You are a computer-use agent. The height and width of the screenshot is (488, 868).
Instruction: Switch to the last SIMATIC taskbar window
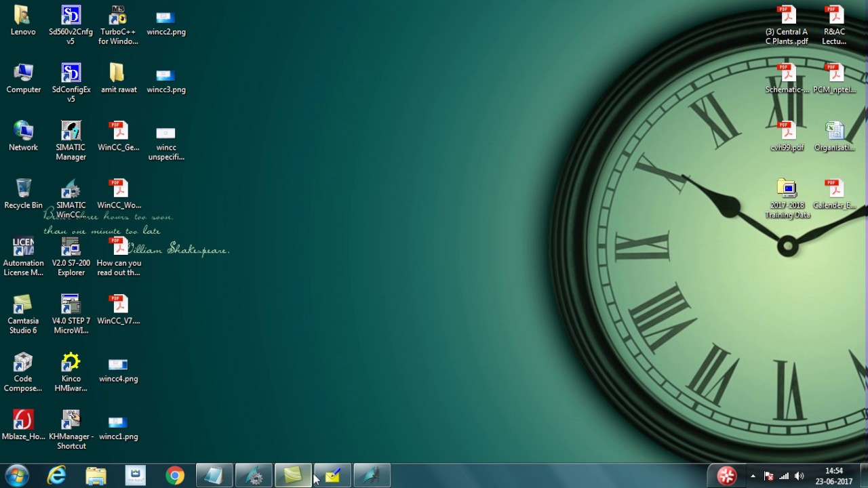tap(372, 476)
